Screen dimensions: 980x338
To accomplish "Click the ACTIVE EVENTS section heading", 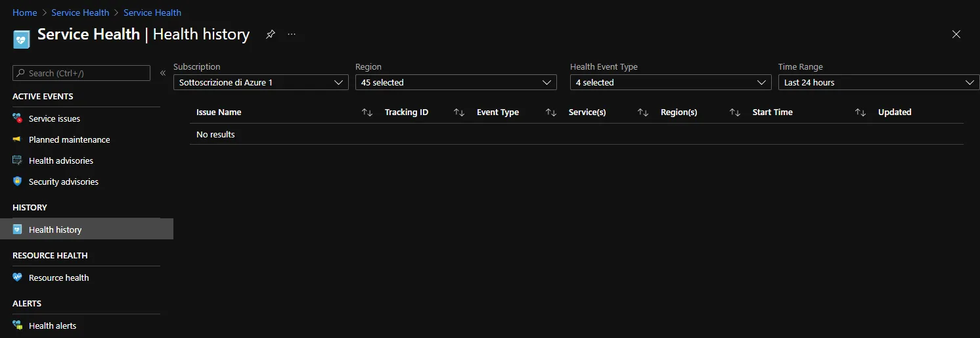I will 43,97.
